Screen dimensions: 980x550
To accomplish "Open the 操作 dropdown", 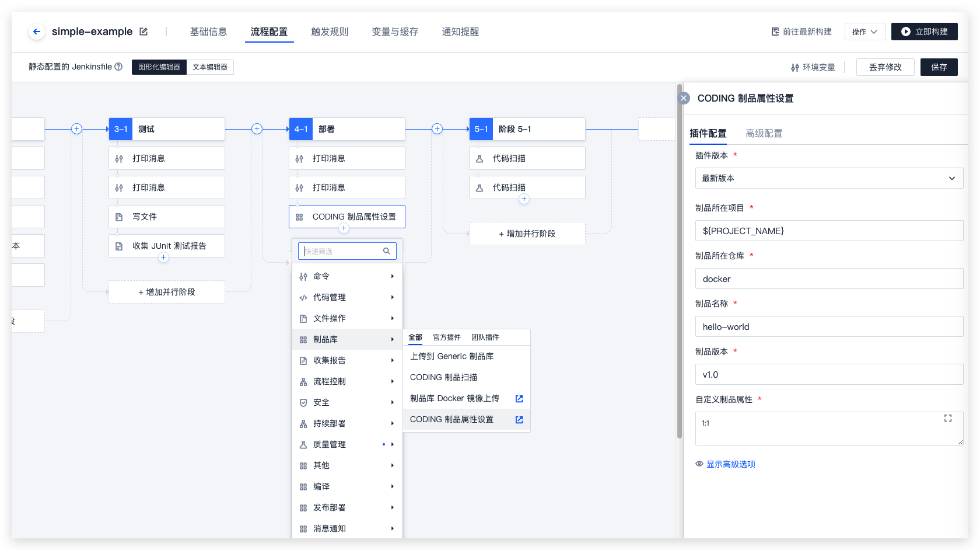I will coord(865,32).
